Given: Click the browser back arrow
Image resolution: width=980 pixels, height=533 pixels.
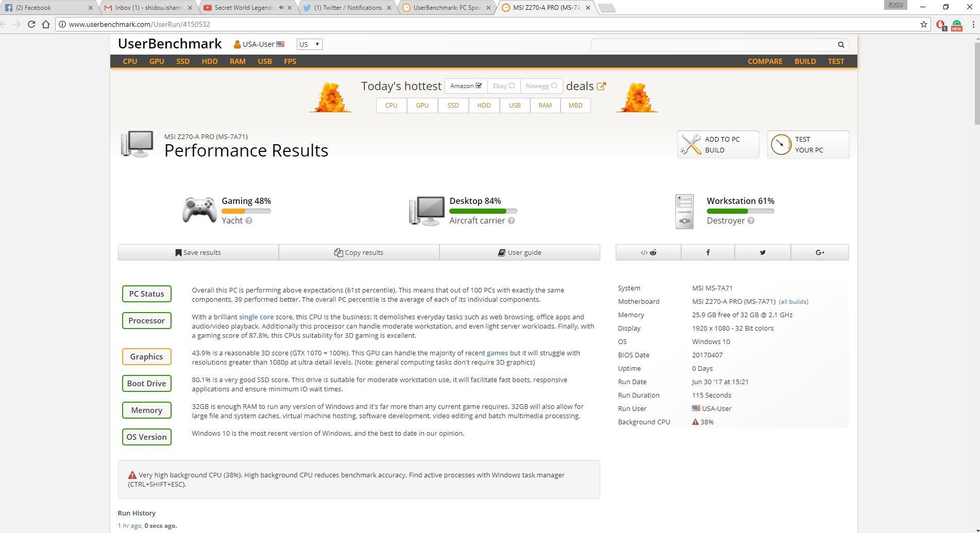Looking at the screenshot, I should coord(4,24).
